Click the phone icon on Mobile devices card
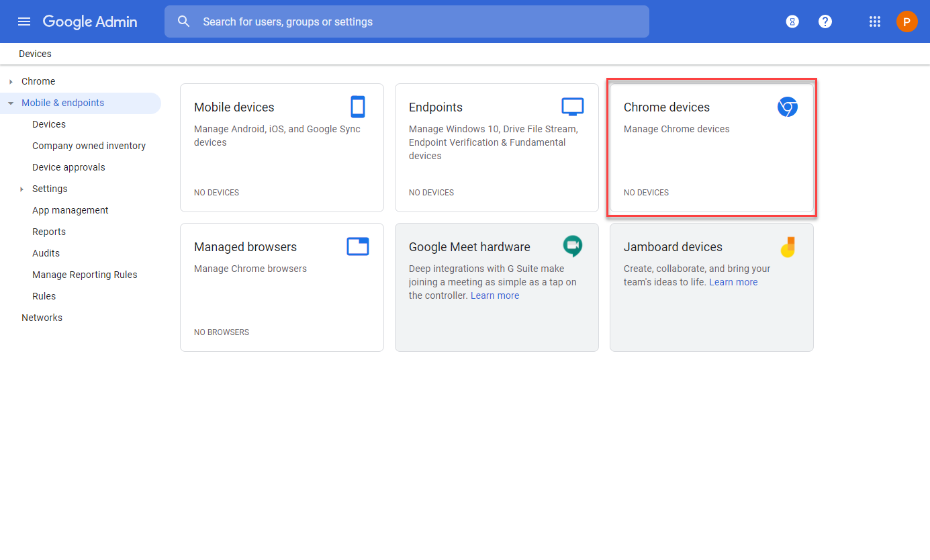This screenshot has width=930, height=560. pos(358,107)
